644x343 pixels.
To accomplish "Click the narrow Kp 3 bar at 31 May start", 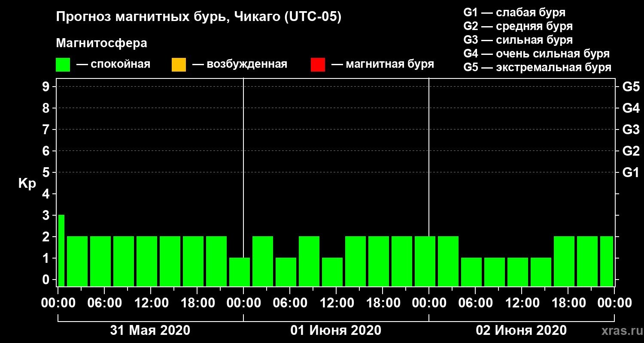I will tap(61, 250).
